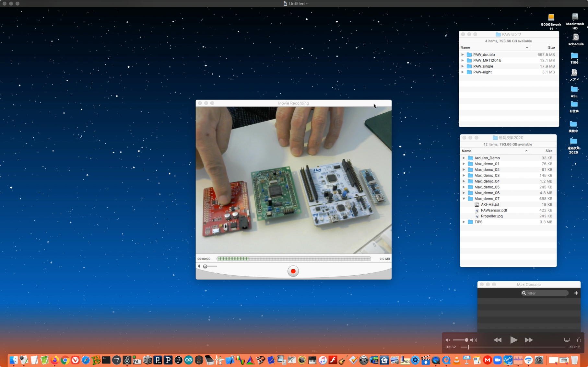
Task: Expand the Max_demo_01 folder
Action: click(x=464, y=164)
